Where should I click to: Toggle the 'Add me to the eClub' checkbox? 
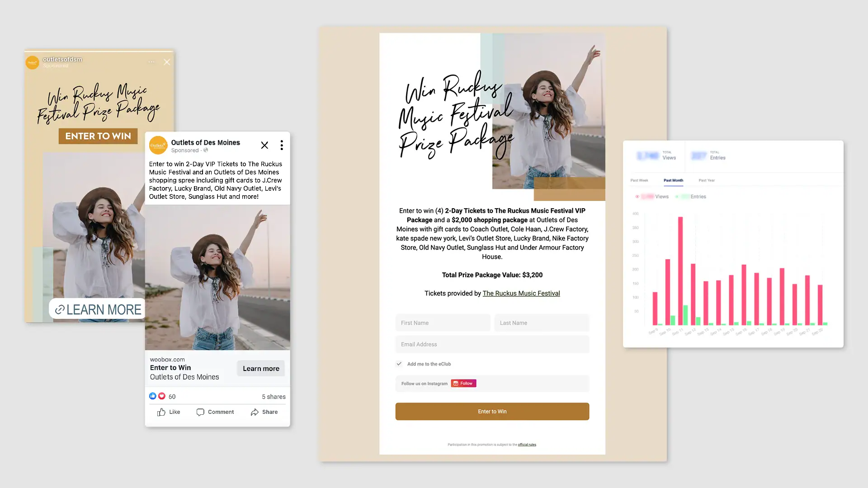tap(399, 364)
